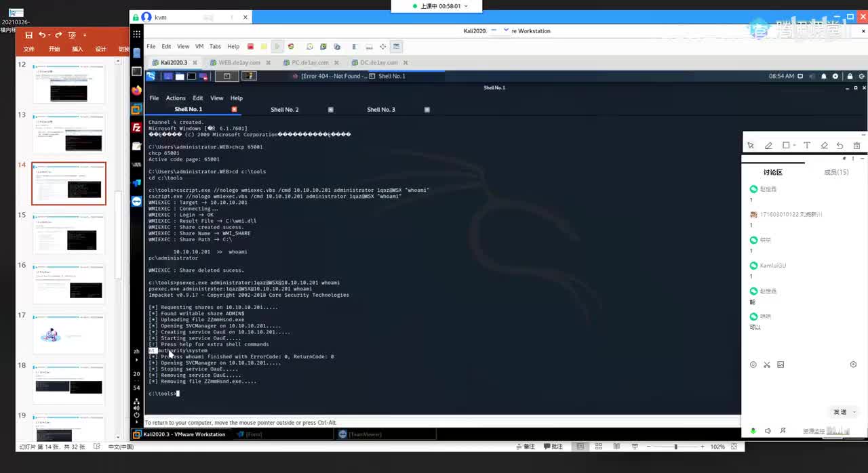
Task: Open Firefox from the left dock
Action: (137, 90)
